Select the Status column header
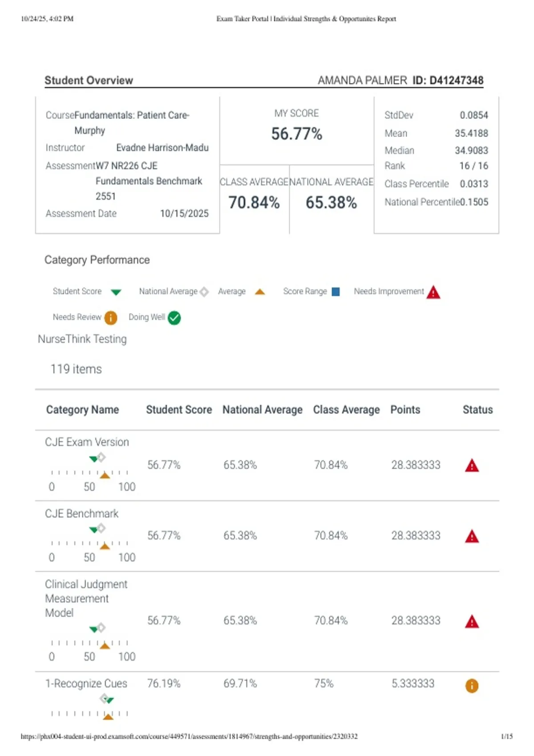Viewport: 534px width, 756px height. (477, 410)
